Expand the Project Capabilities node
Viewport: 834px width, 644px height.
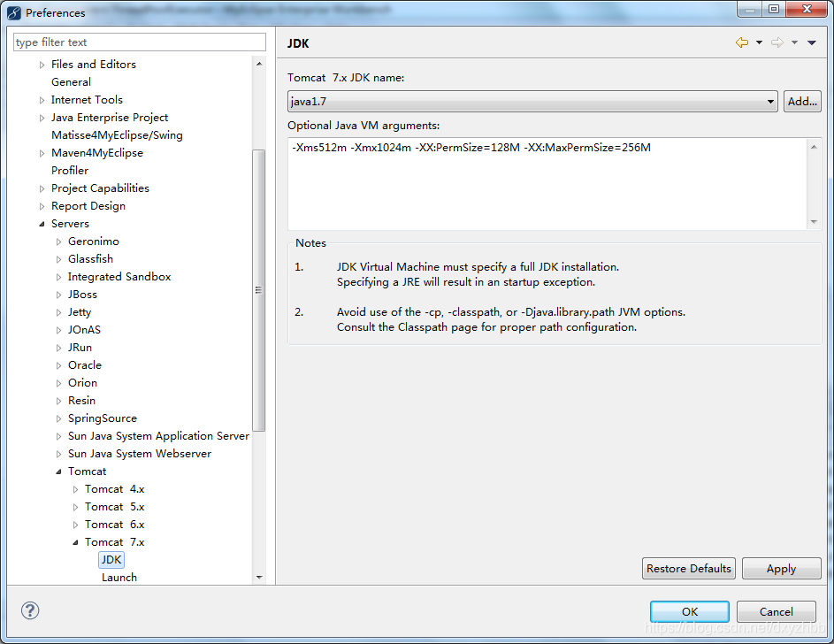click(42, 188)
